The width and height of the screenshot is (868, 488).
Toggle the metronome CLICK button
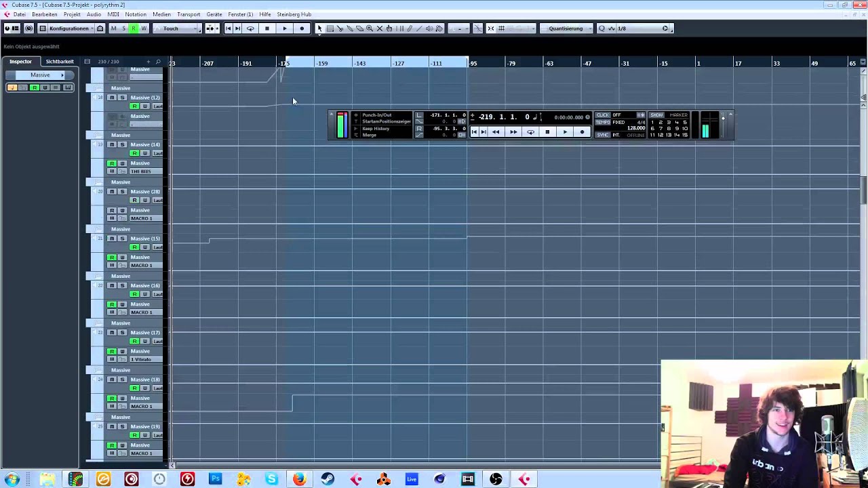coord(603,115)
